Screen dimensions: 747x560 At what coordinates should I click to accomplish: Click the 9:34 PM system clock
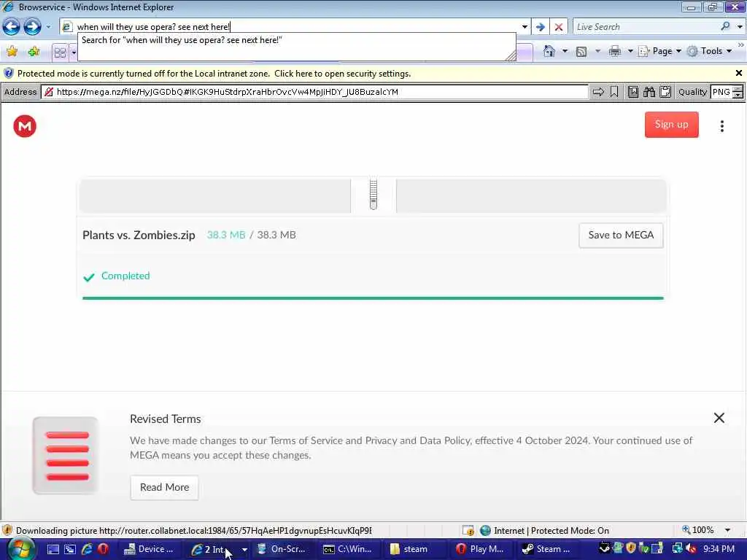tap(719, 549)
